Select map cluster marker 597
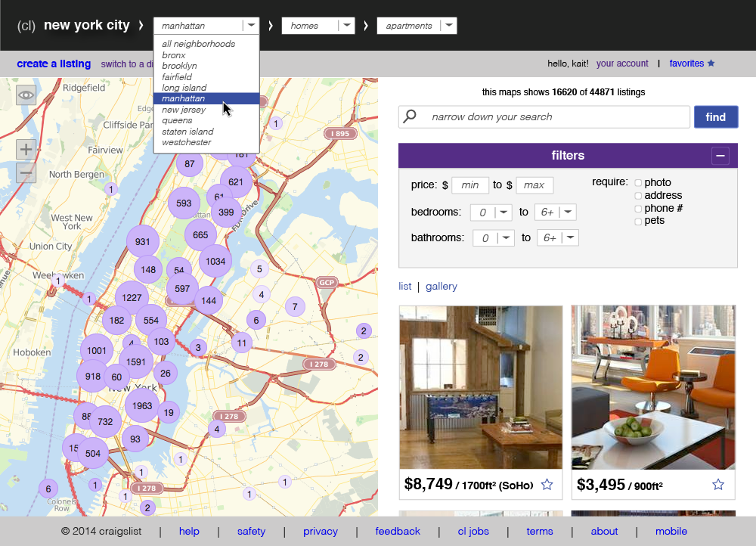Screen dimensions: 756x546 (x=182, y=288)
